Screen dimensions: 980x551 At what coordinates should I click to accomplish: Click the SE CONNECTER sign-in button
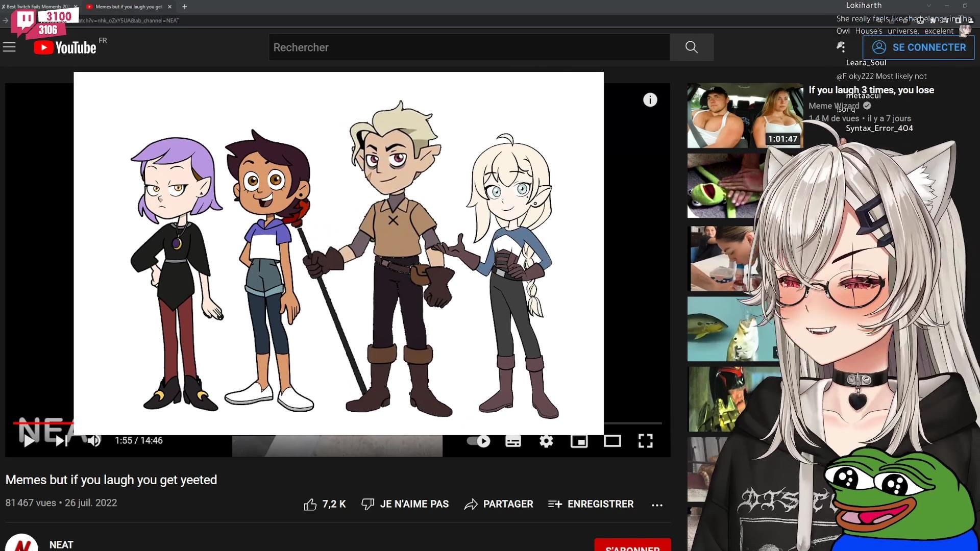(x=918, y=47)
